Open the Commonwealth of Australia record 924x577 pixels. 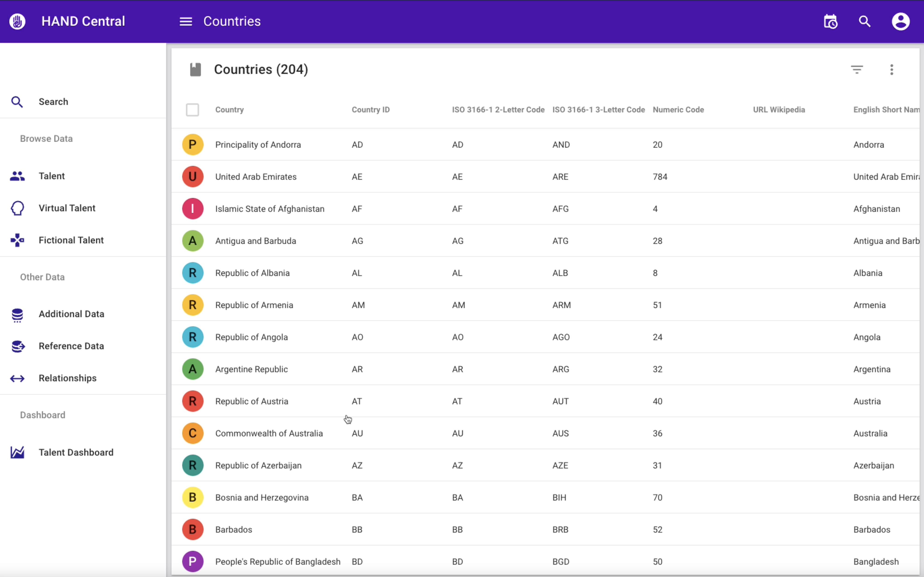pos(269,434)
